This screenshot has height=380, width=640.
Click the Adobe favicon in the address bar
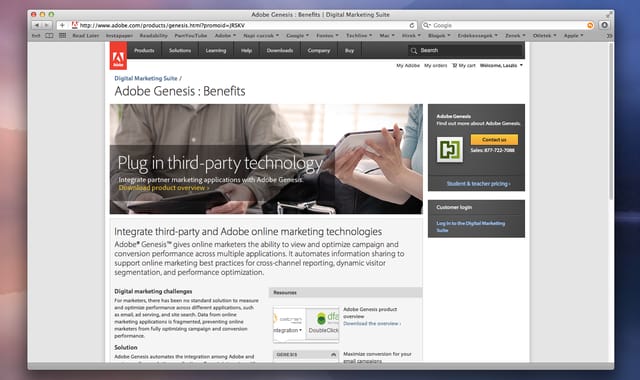pyautogui.click(x=75, y=25)
